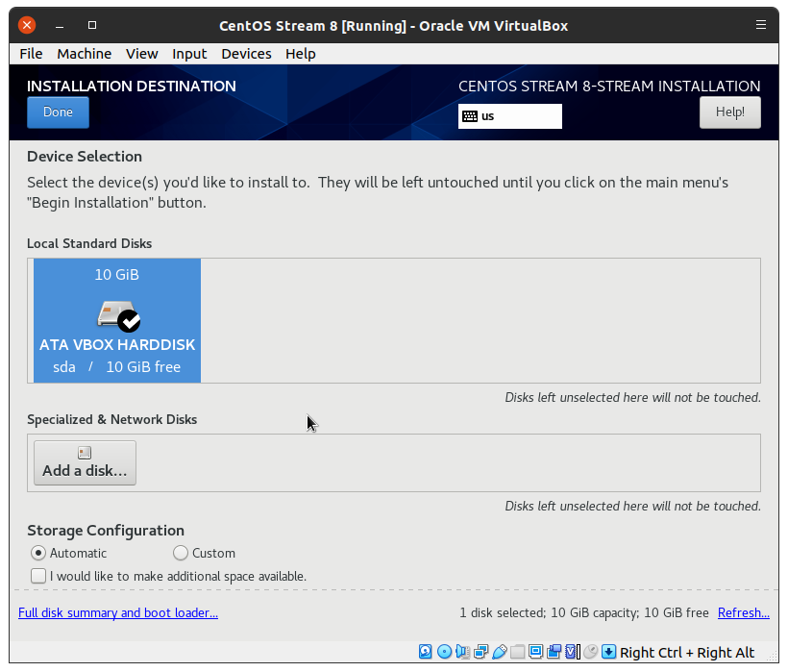Screen dimensions: 788x672
Task: Click the mouse integration status icon
Action: point(590,652)
